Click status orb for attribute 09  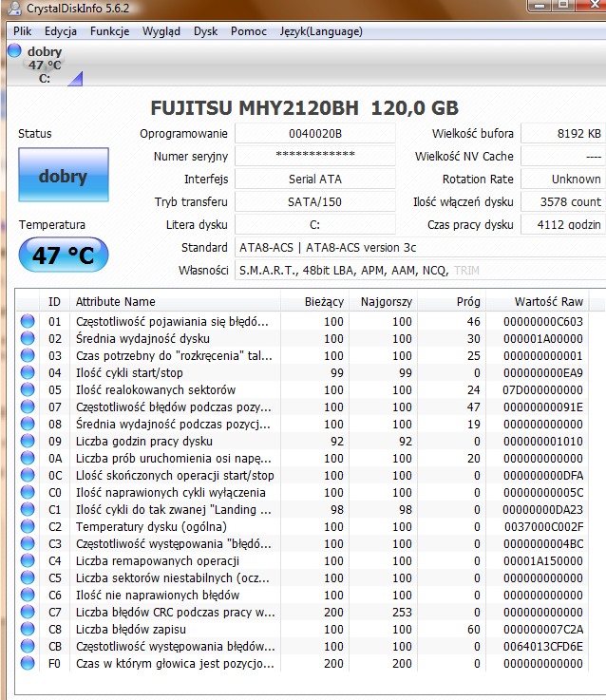point(28,441)
